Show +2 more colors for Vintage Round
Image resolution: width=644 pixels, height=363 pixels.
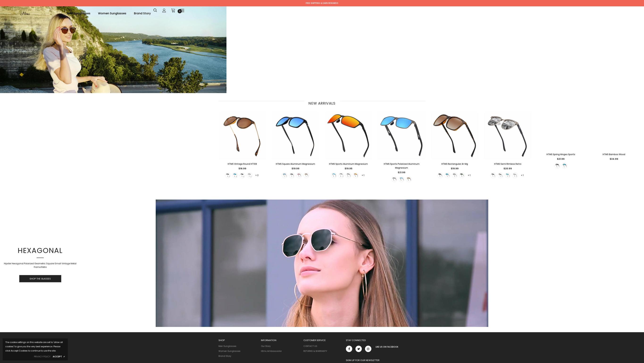click(x=257, y=175)
